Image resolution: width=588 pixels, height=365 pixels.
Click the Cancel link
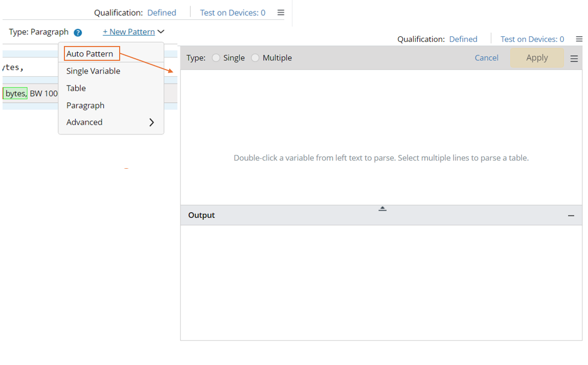click(x=486, y=58)
